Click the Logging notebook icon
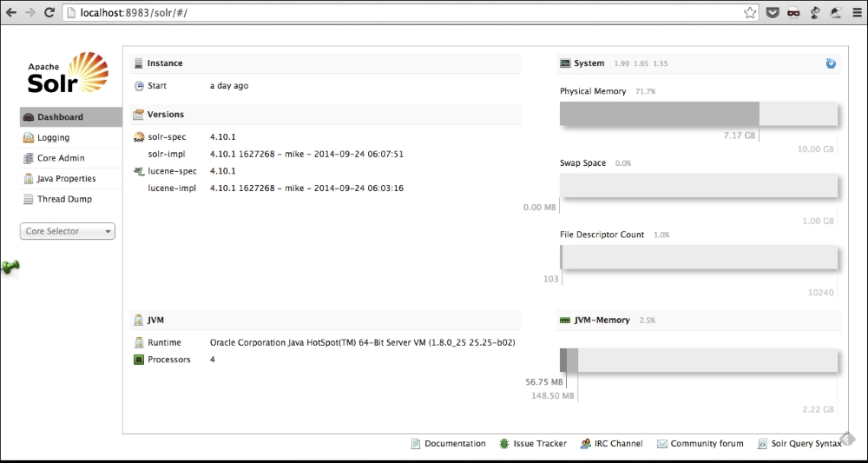Image resolution: width=868 pixels, height=463 pixels. click(29, 137)
